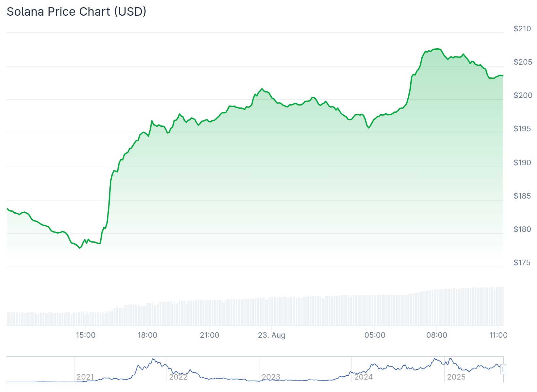The width and height of the screenshot is (537, 392).
Task: Click the 23. Aug date label
Action: tap(271, 335)
